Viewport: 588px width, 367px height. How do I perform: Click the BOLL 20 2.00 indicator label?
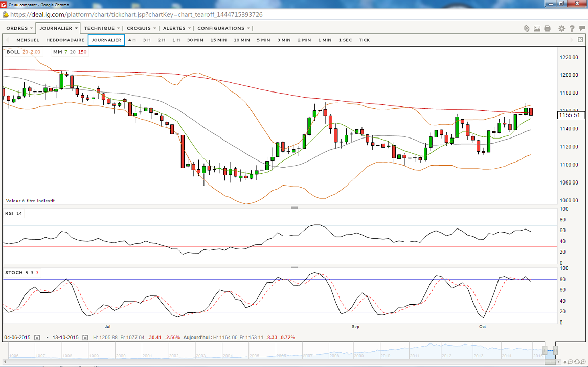(24, 52)
